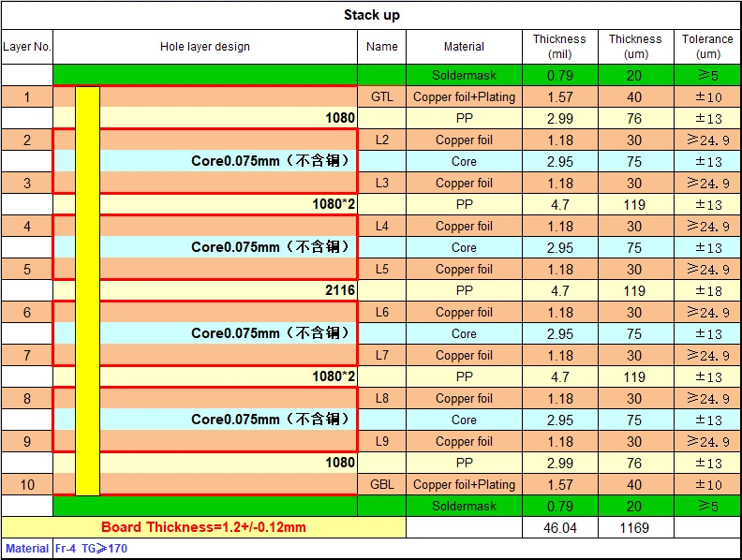This screenshot has height=560, width=742.
Task: Select the 'Layer No.' column header
Action: [x=27, y=47]
